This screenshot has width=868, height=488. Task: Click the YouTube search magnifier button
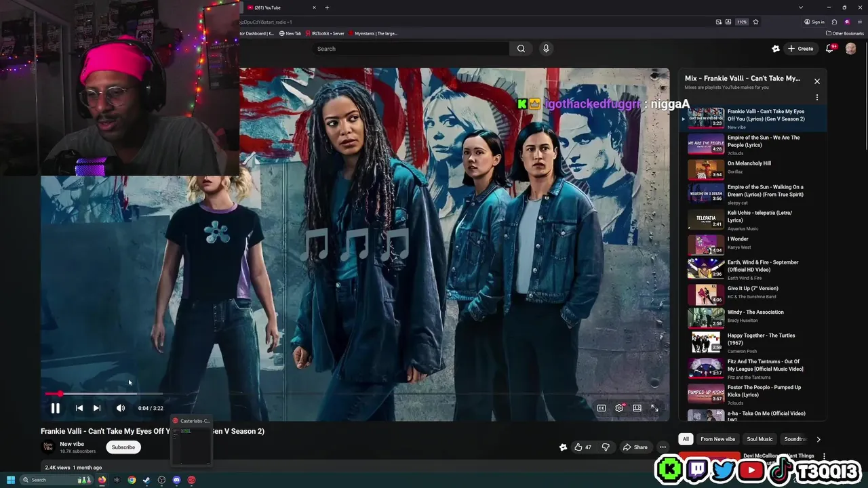[521, 49]
